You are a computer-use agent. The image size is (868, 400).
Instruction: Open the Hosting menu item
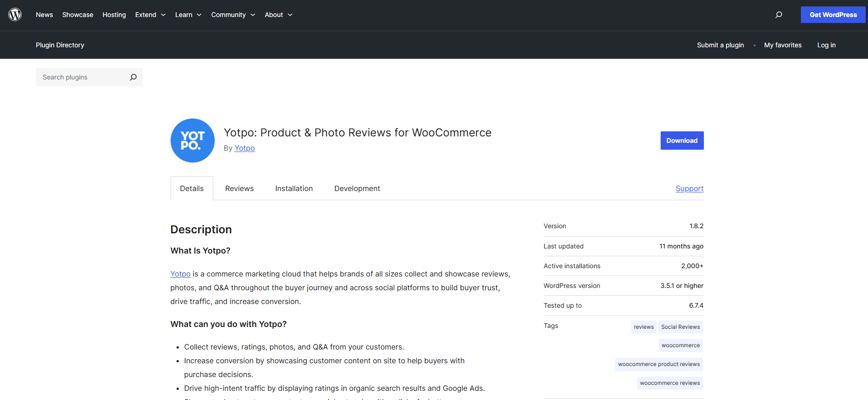(114, 15)
